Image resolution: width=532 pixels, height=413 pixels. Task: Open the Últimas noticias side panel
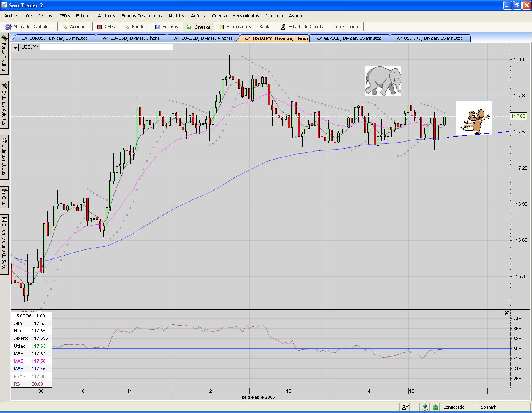pos(4,157)
